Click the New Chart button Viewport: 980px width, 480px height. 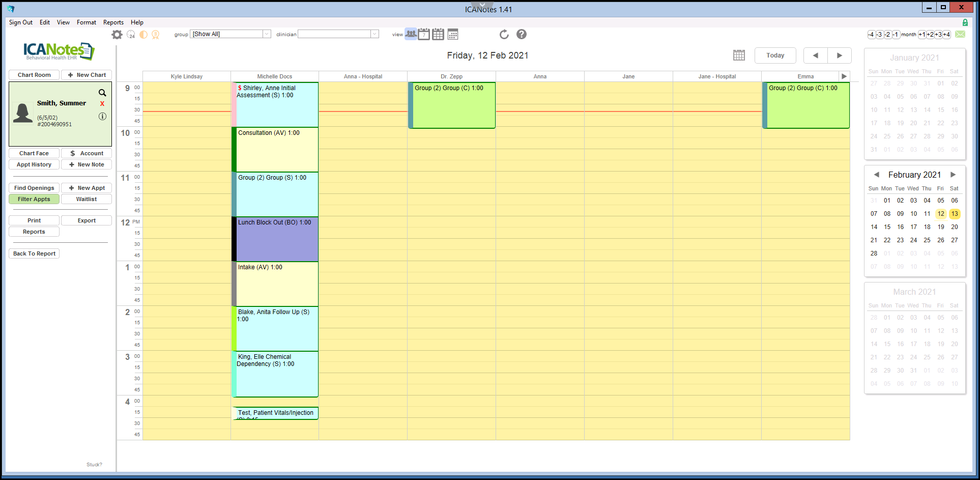pos(87,75)
